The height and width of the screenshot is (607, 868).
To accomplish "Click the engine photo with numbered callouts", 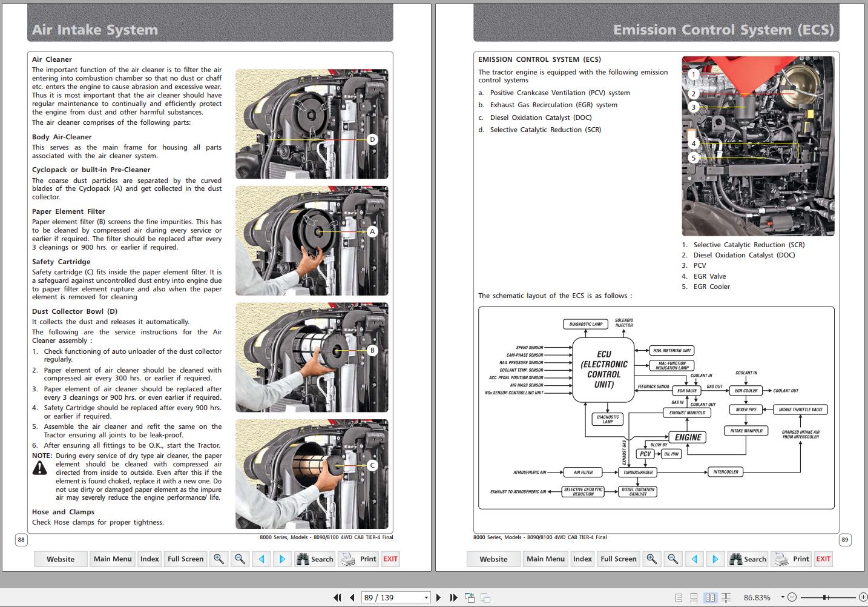I will pos(758,146).
